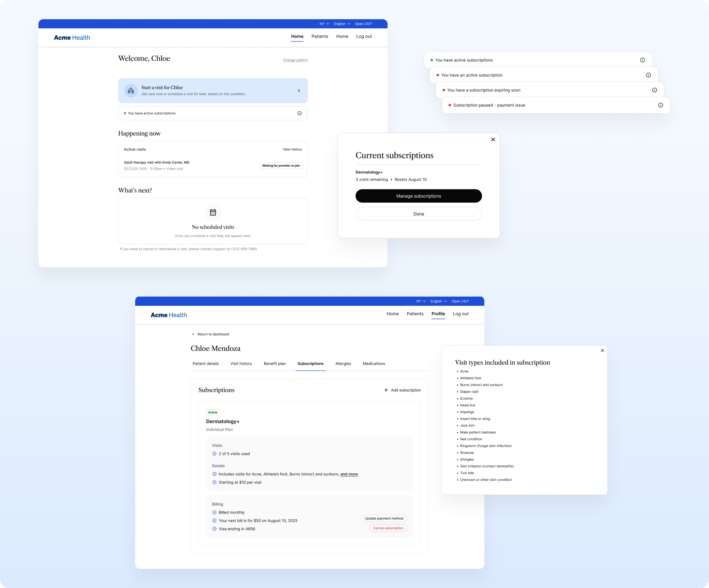709x588 pixels.
Task: Click 'You have active subscriptions' dashboard banner text
Action: pos(152,113)
